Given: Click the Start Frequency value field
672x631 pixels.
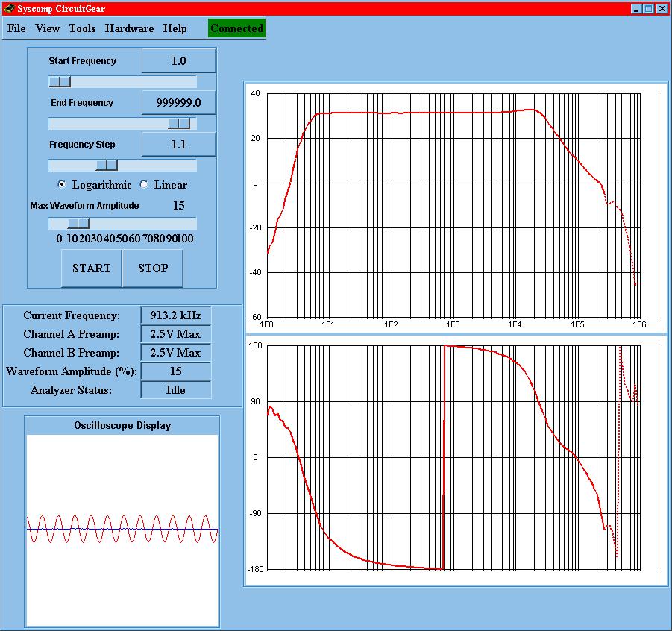Looking at the screenshot, I should coord(178,61).
